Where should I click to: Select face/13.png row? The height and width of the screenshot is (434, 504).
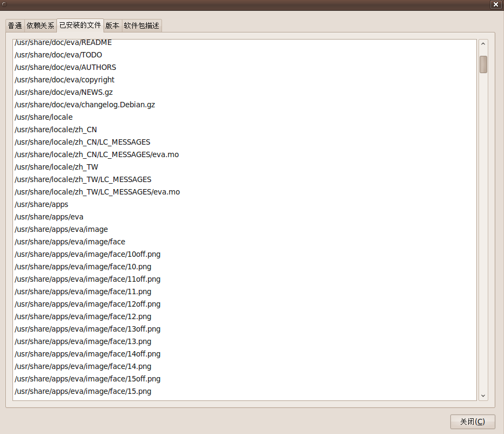(x=244, y=342)
